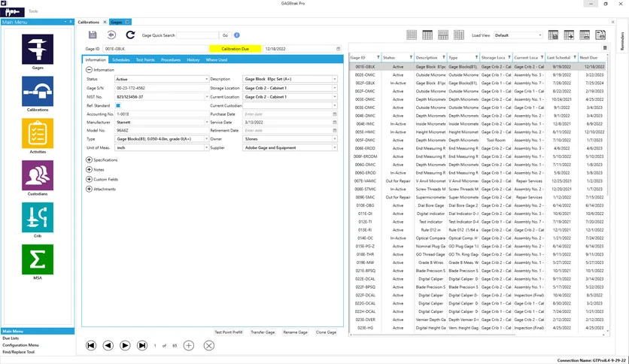Open the calendar icon of Calibration Due date
This screenshot has height=364, width=629.
(338, 49)
